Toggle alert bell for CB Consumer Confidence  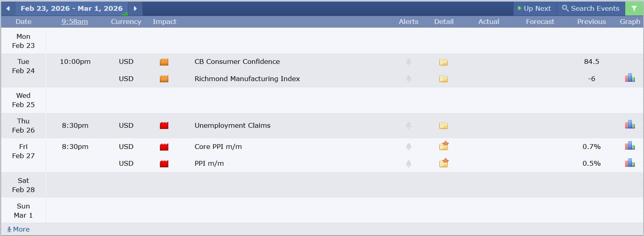(x=409, y=62)
